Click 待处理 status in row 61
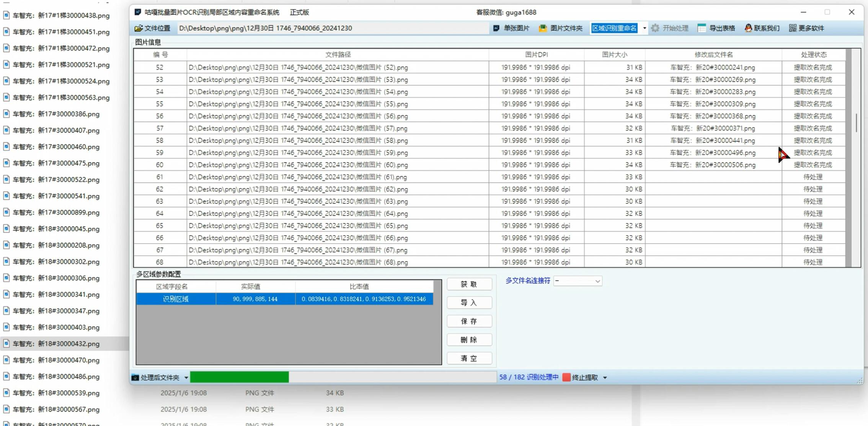The image size is (868, 426). point(813,177)
